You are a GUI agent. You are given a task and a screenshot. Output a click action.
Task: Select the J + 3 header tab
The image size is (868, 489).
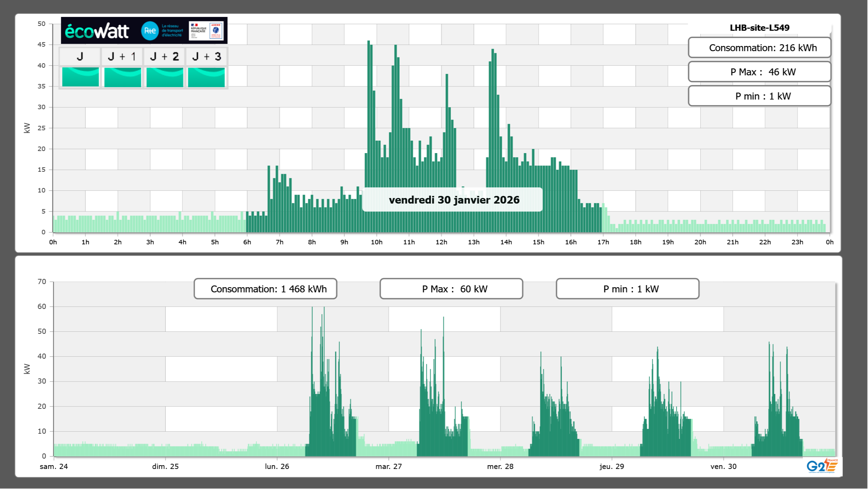(206, 56)
